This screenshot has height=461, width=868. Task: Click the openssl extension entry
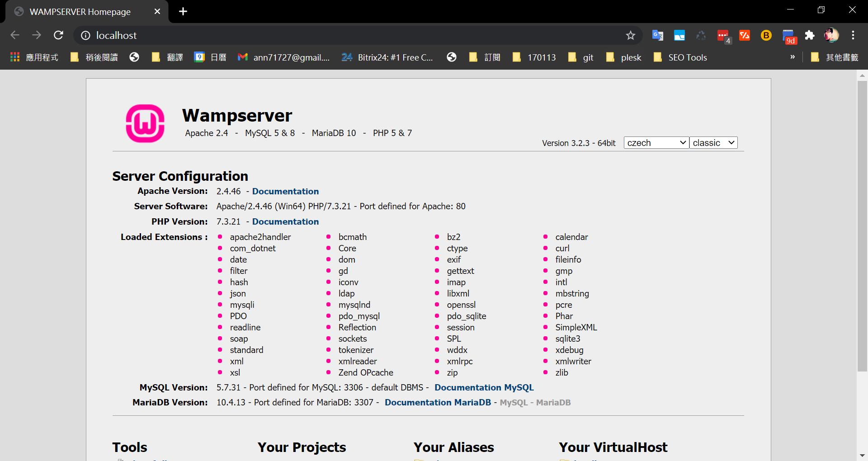[461, 305]
